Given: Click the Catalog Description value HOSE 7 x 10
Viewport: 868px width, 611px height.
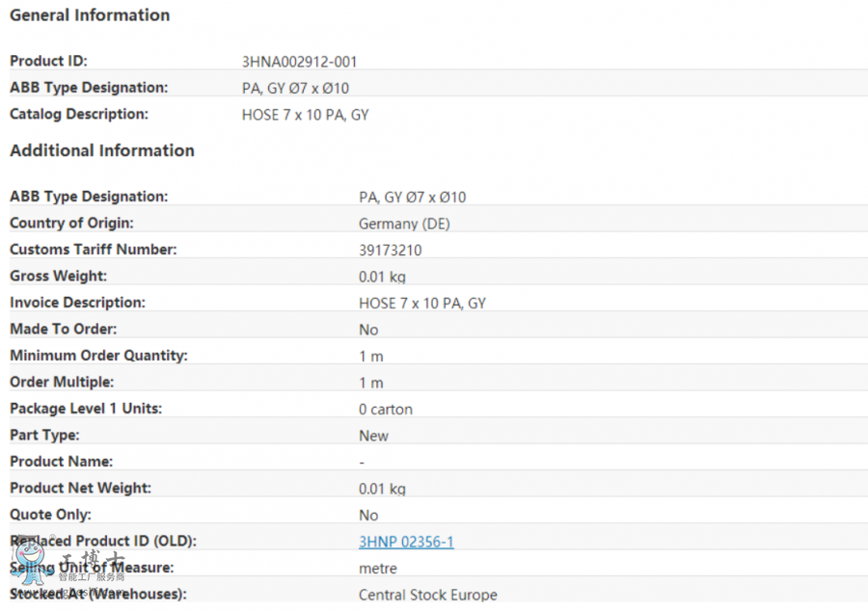Looking at the screenshot, I should (305, 115).
